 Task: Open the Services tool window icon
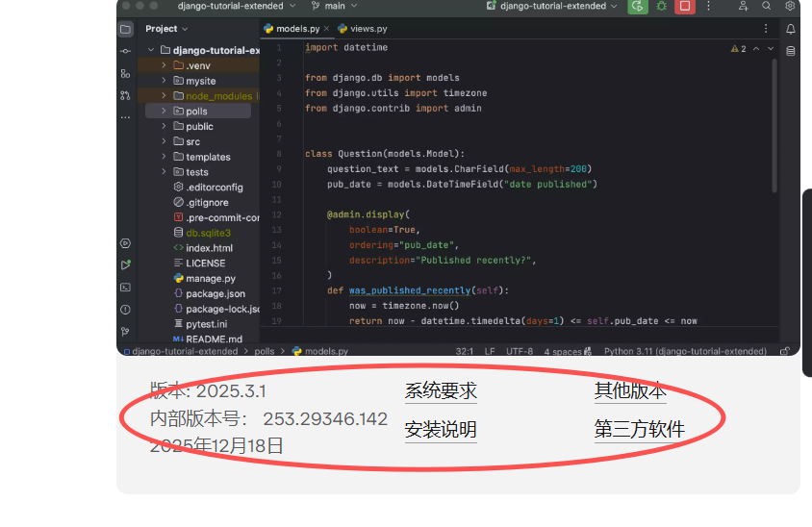(x=126, y=243)
